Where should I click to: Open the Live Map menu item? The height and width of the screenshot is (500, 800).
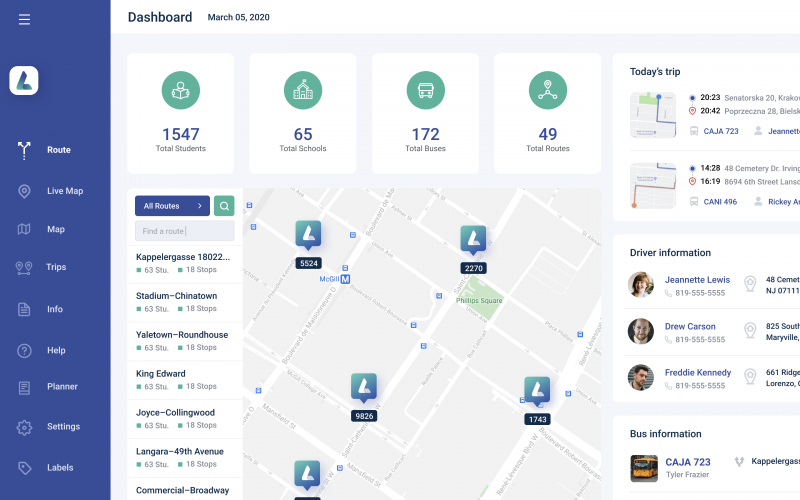[65, 191]
